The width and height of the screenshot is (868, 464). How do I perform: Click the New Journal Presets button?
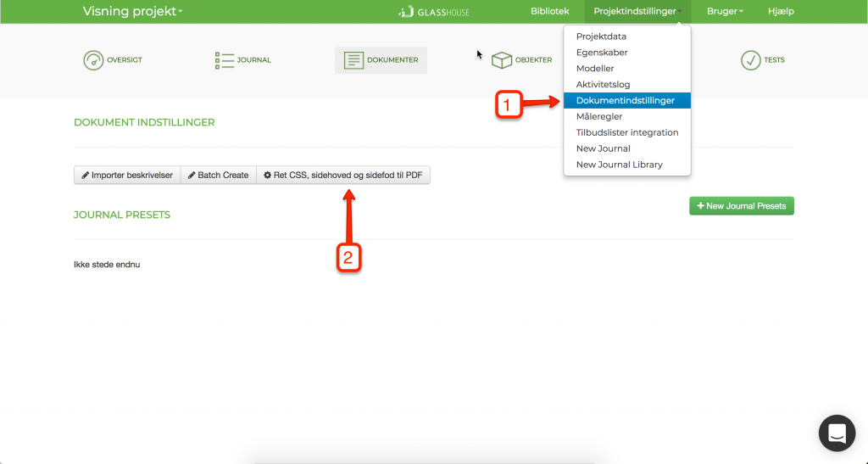pos(741,206)
